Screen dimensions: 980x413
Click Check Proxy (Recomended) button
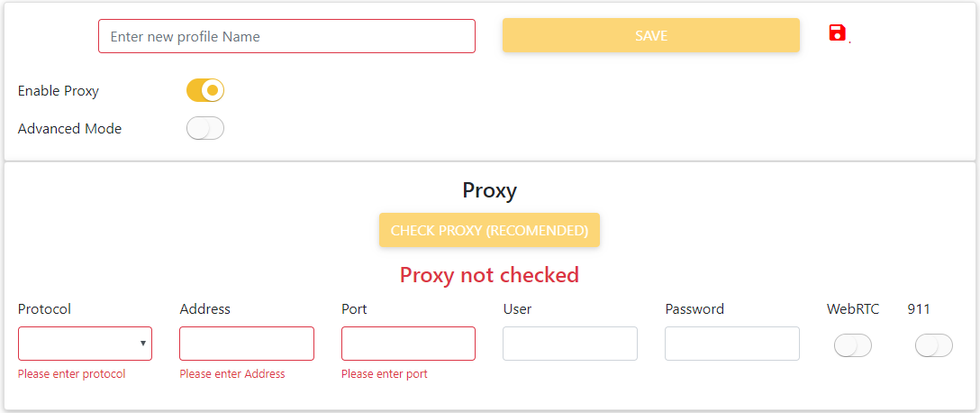coord(489,230)
